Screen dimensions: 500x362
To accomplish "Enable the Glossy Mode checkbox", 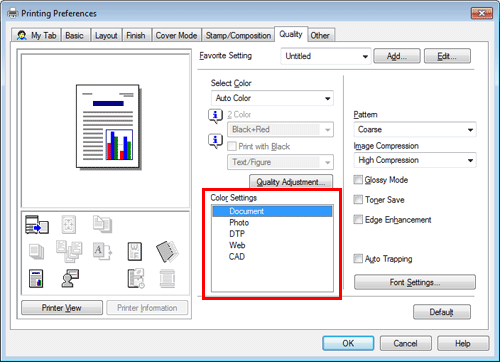I will click(x=358, y=180).
